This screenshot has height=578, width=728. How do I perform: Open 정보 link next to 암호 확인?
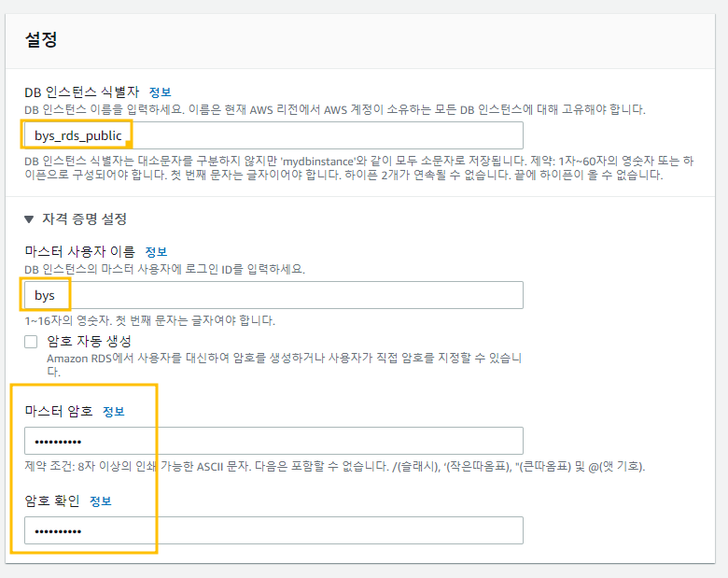pyautogui.click(x=100, y=500)
